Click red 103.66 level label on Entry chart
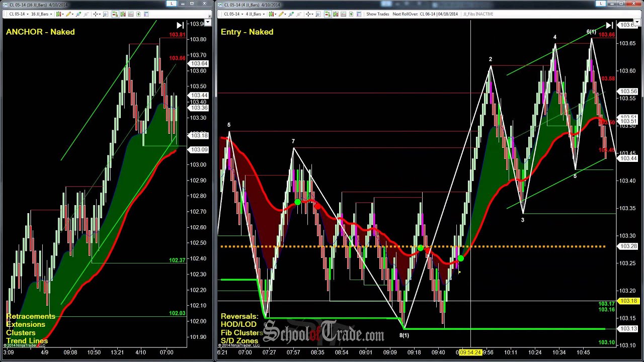644x362 pixels. coord(607,35)
